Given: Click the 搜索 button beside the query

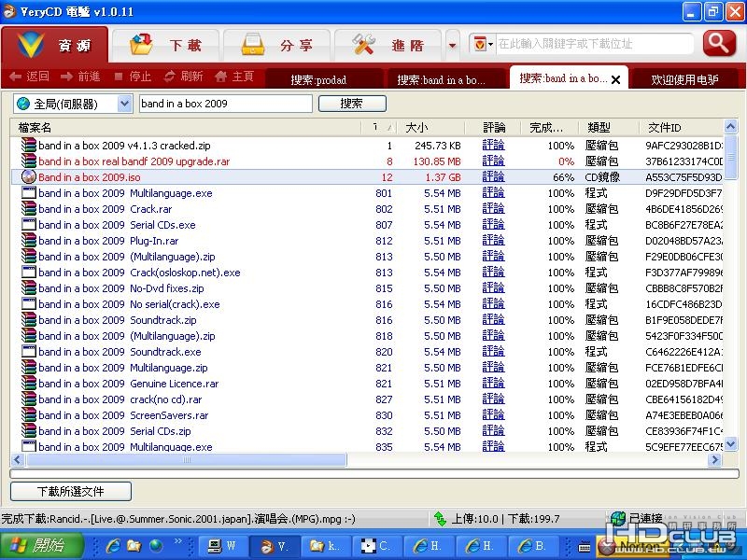Looking at the screenshot, I should point(352,104).
